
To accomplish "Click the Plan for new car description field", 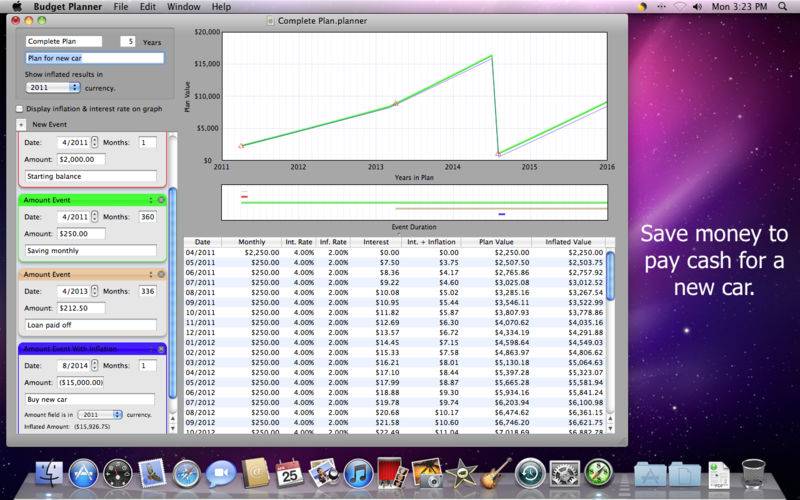I will tap(95, 58).
